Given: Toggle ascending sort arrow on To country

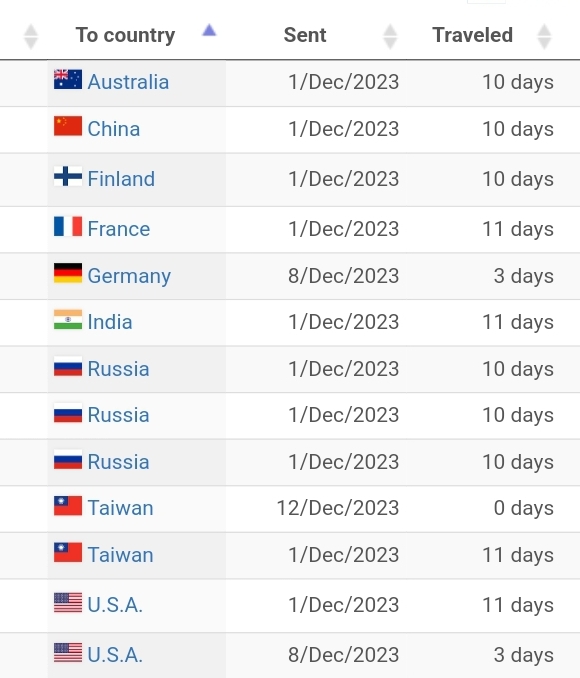Looking at the screenshot, I should [x=209, y=30].
